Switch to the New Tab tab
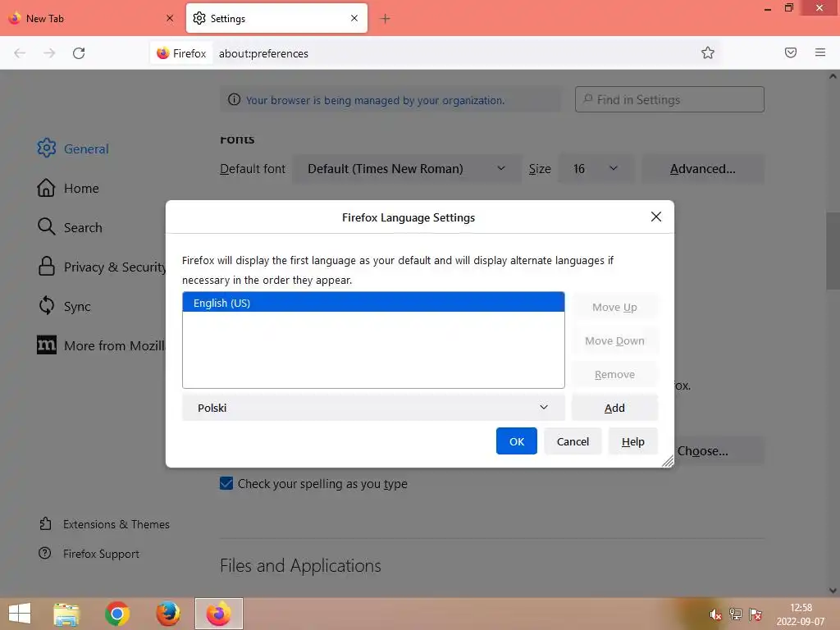 point(91,18)
